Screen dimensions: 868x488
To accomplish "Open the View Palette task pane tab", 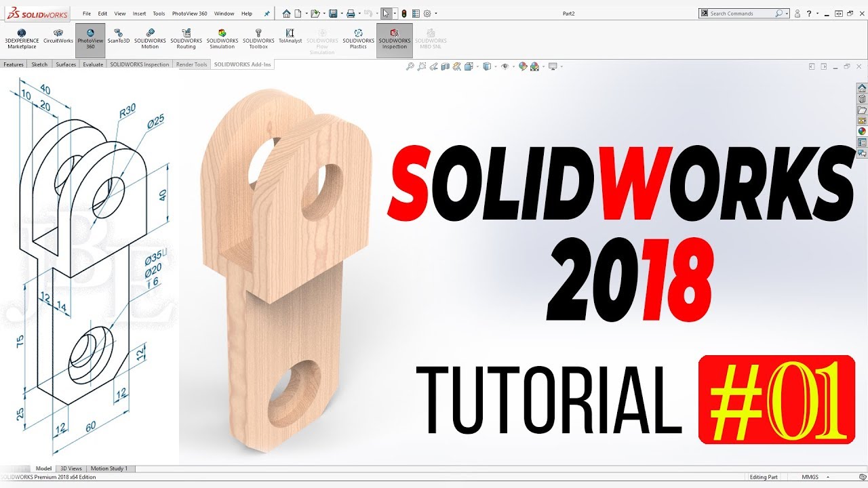I will 862,121.
